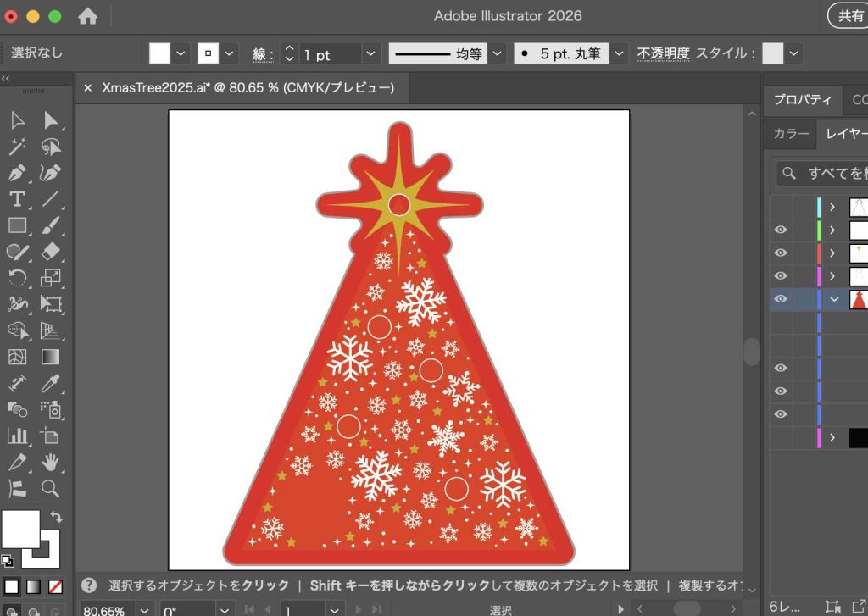Activate the Hand tool
Screen dimensions: 868x616
(51, 462)
